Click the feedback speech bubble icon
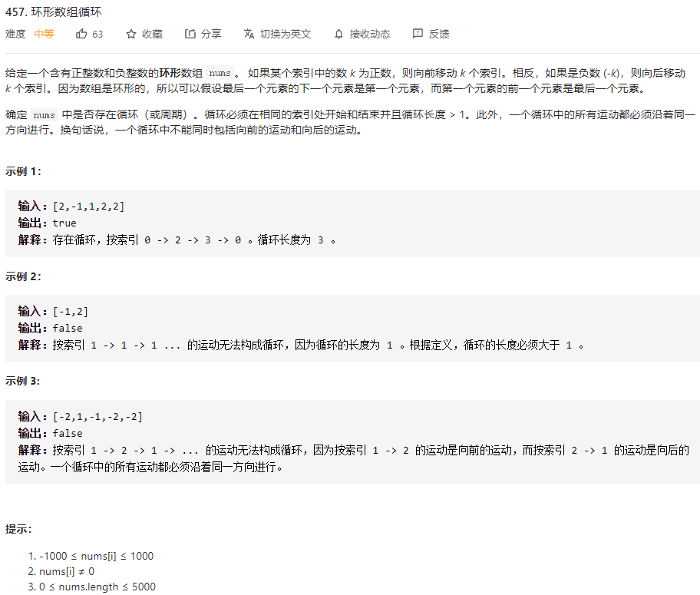The height and width of the screenshot is (595, 700). pos(418,34)
